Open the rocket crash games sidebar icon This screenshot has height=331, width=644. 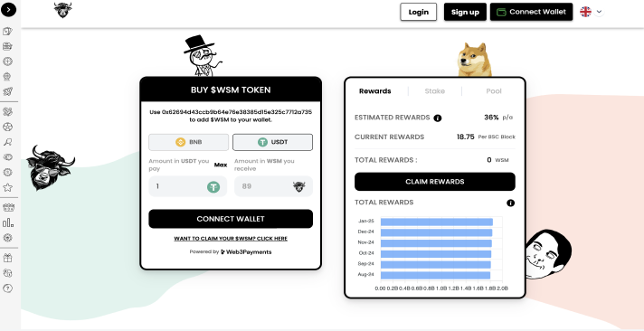click(x=7, y=91)
